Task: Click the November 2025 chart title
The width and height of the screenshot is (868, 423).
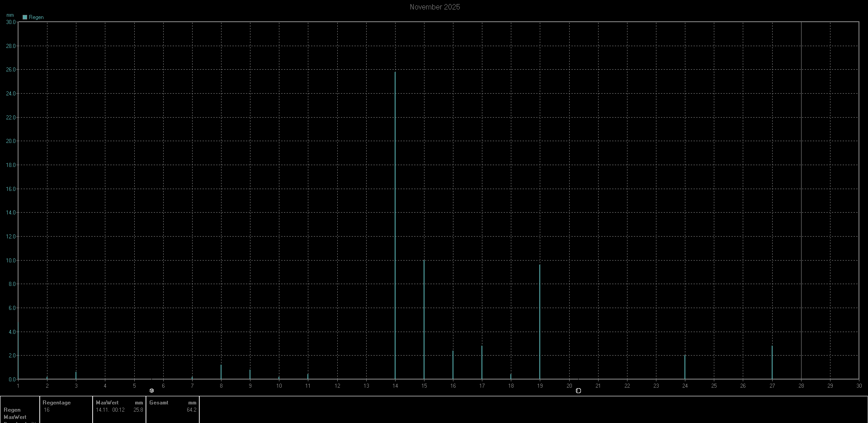Action: 434,7
